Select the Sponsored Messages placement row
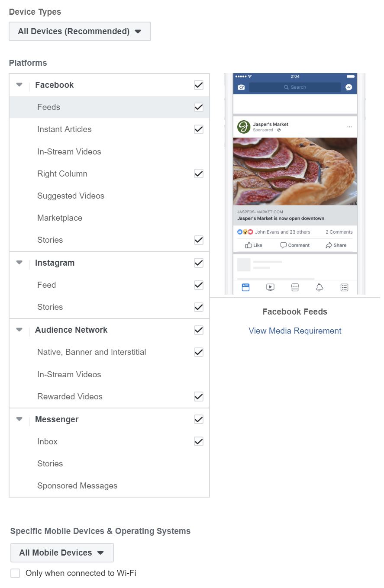The height and width of the screenshot is (588, 384). point(77,486)
